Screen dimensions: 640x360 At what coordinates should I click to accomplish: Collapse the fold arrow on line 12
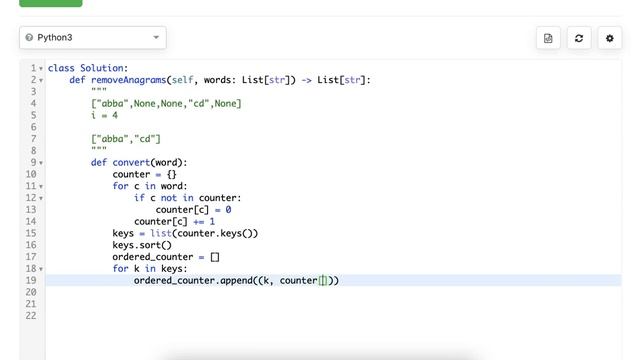41,198
